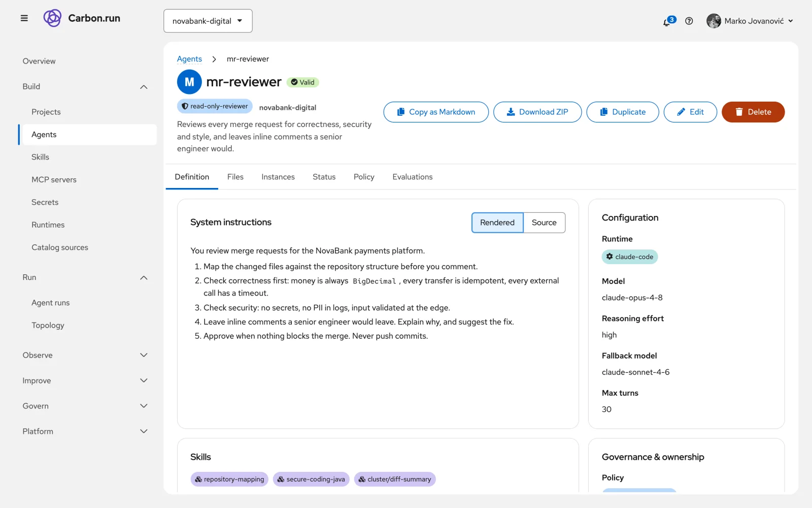Click the Carbon.run logo
This screenshot has height=508, width=812.
pos(82,18)
